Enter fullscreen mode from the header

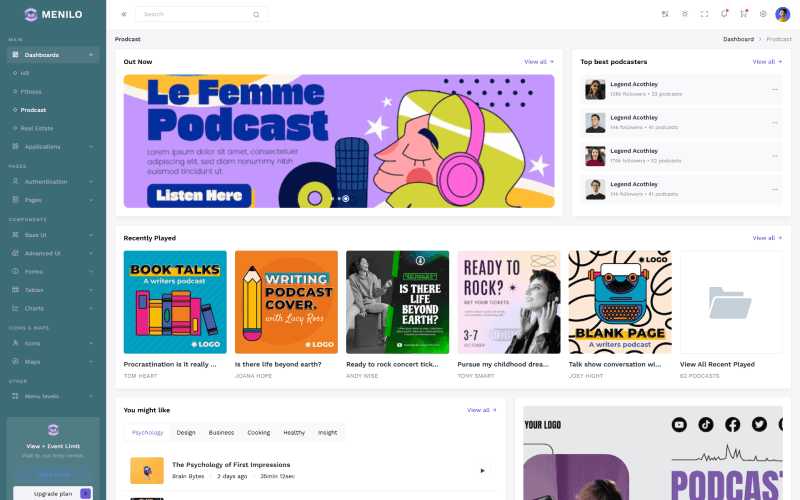tap(704, 14)
